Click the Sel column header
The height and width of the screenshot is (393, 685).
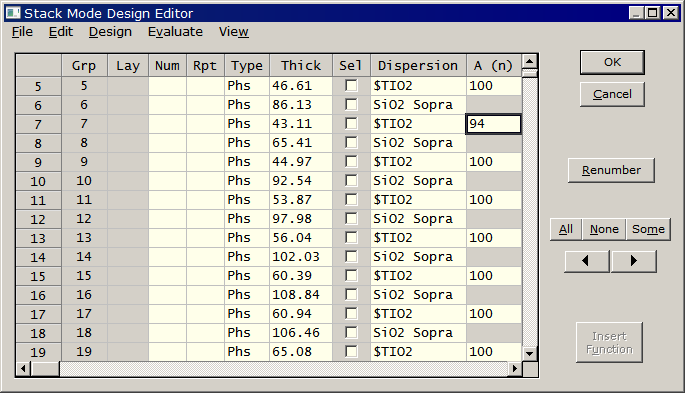[351, 66]
